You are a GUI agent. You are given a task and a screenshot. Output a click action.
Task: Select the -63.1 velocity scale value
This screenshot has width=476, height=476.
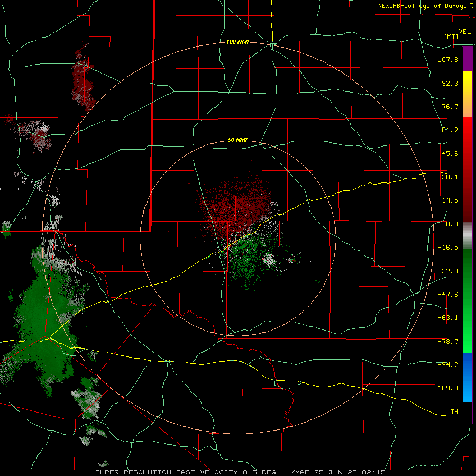(448, 318)
